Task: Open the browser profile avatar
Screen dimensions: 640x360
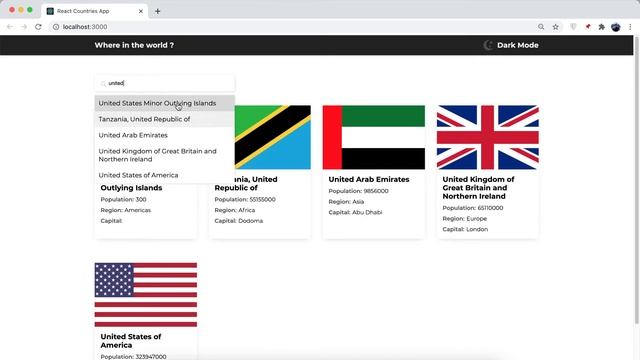Action: pyautogui.click(x=616, y=27)
